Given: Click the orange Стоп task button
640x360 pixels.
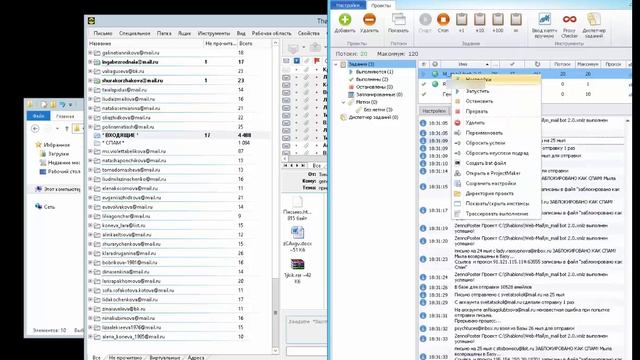Looking at the screenshot, I should pos(443,23).
